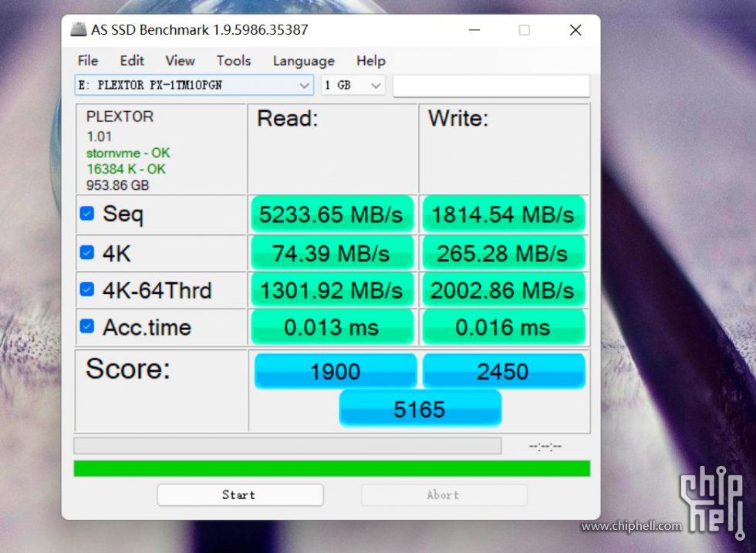Screen dimensions: 756x553
Task: Click the Write: column header
Action: (458, 119)
